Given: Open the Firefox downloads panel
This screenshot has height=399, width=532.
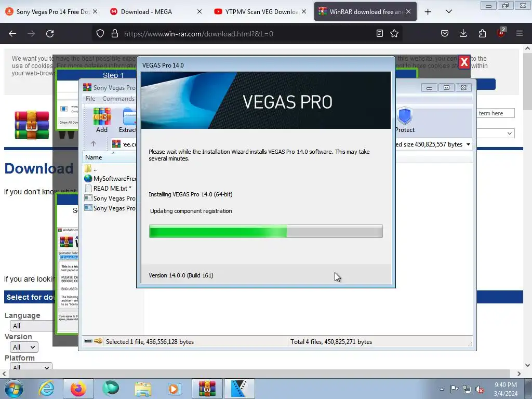Looking at the screenshot, I should pyautogui.click(x=463, y=33).
